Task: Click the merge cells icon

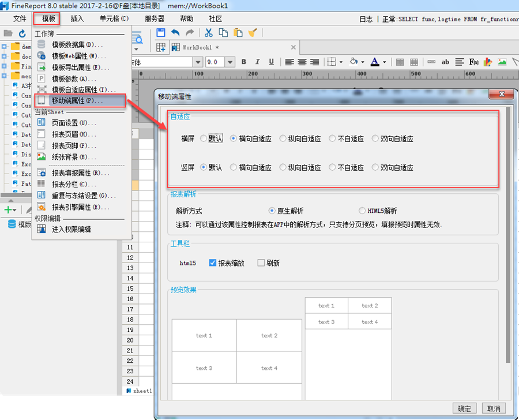Action: [400, 62]
